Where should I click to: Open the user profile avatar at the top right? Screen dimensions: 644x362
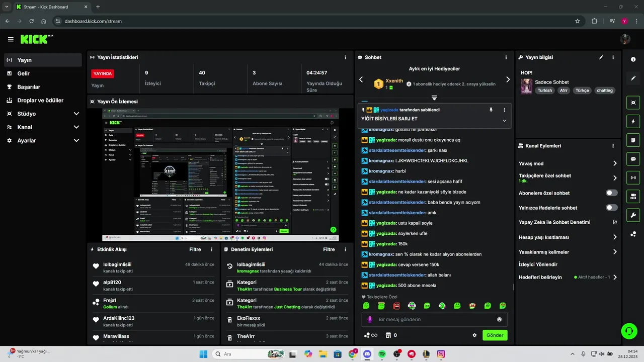click(x=625, y=39)
